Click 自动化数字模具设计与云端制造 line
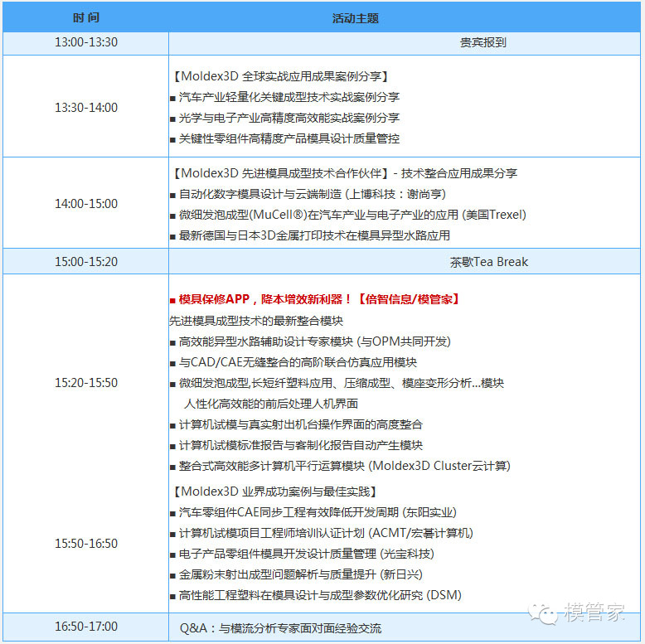This screenshot has height=644, width=645. tap(308, 194)
